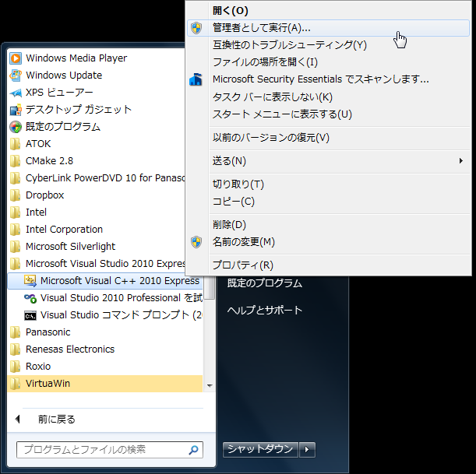Select タスク バーに表示しない(K)
Viewport: 476px width, 474px height.
329,97
